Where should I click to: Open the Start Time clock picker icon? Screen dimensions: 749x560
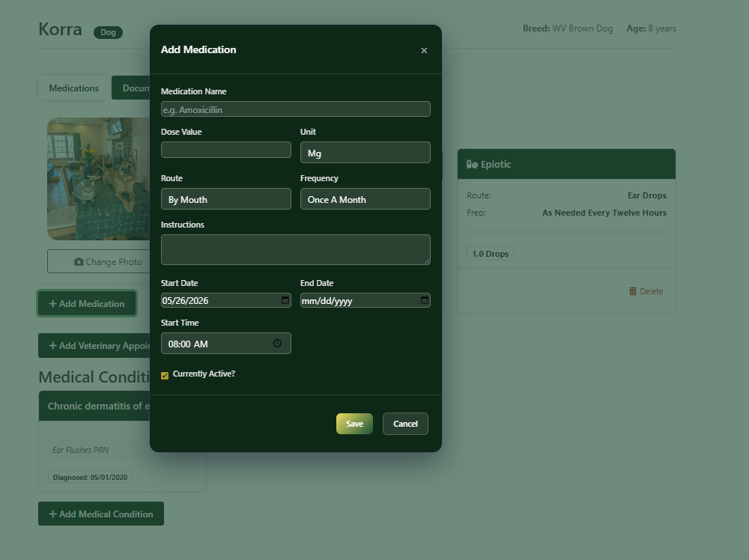coord(277,343)
